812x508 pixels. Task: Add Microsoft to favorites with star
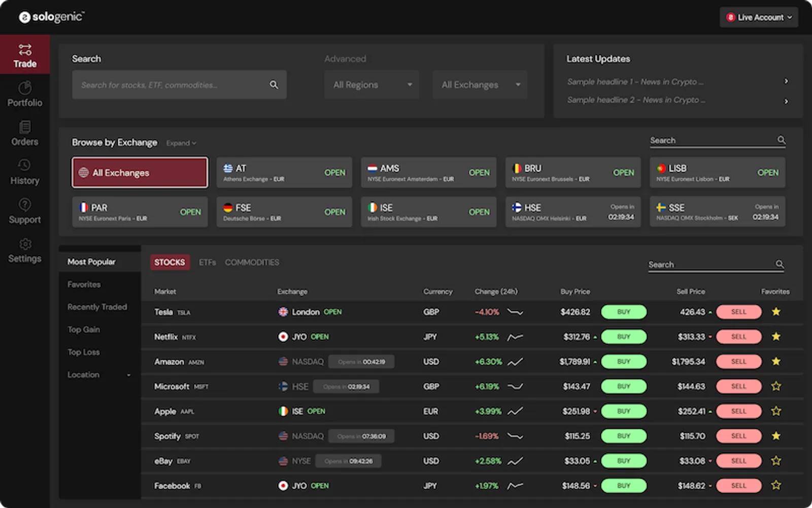tap(776, 386)
